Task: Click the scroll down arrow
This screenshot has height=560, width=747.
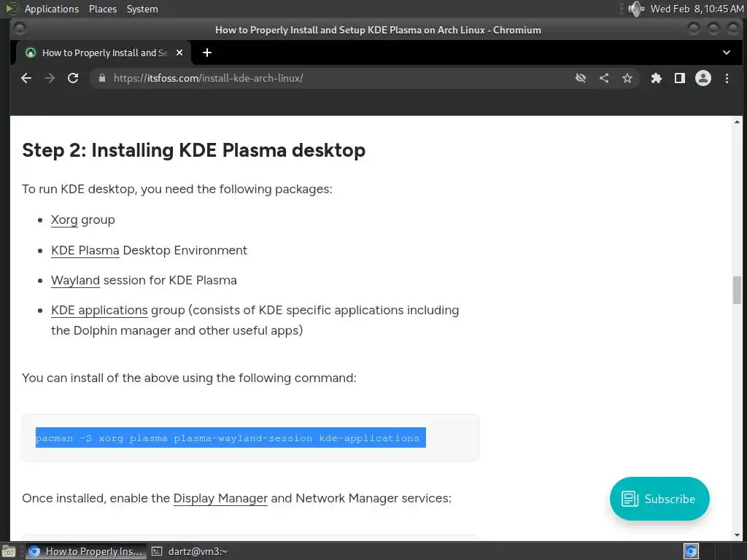Action: (737, 534)
